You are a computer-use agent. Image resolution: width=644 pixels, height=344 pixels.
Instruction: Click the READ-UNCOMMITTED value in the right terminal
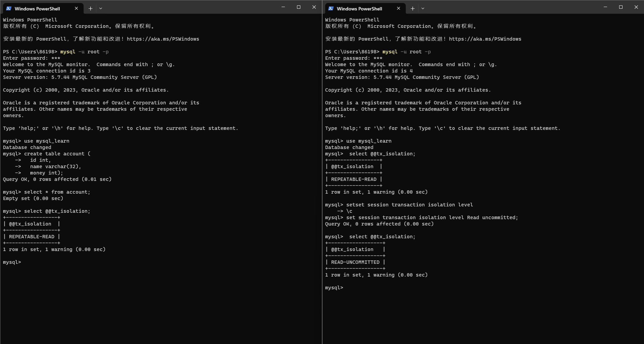point(355,262)
